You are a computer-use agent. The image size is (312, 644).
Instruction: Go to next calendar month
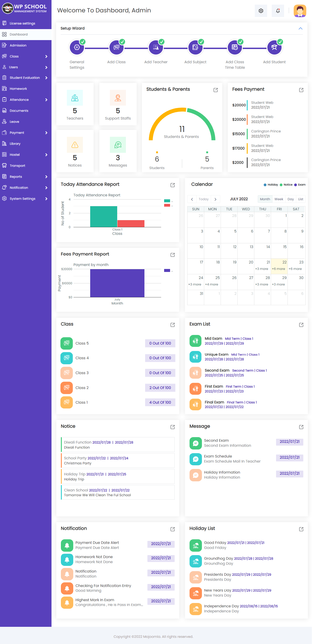click(215, 199)
